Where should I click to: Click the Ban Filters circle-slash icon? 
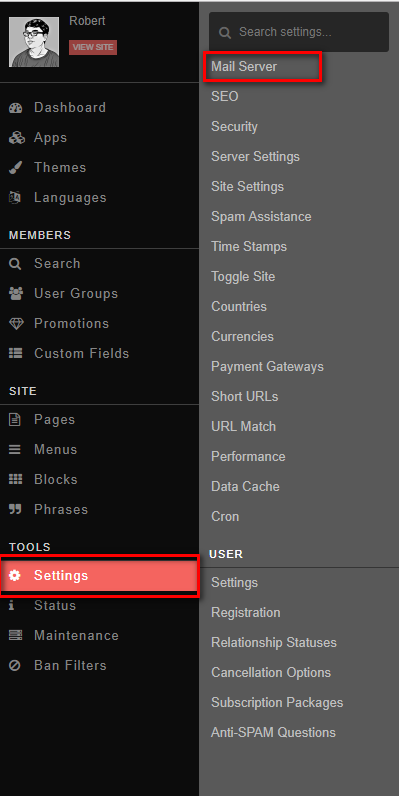pyautogui.click(x=15, y=666)
